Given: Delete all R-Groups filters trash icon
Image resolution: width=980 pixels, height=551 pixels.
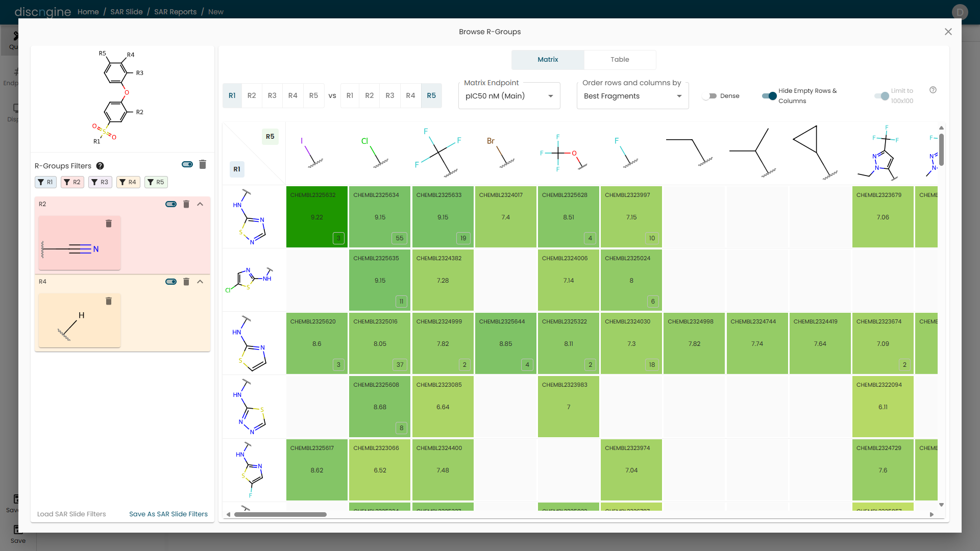Looking at the screenshot, I should click(203, 164).
